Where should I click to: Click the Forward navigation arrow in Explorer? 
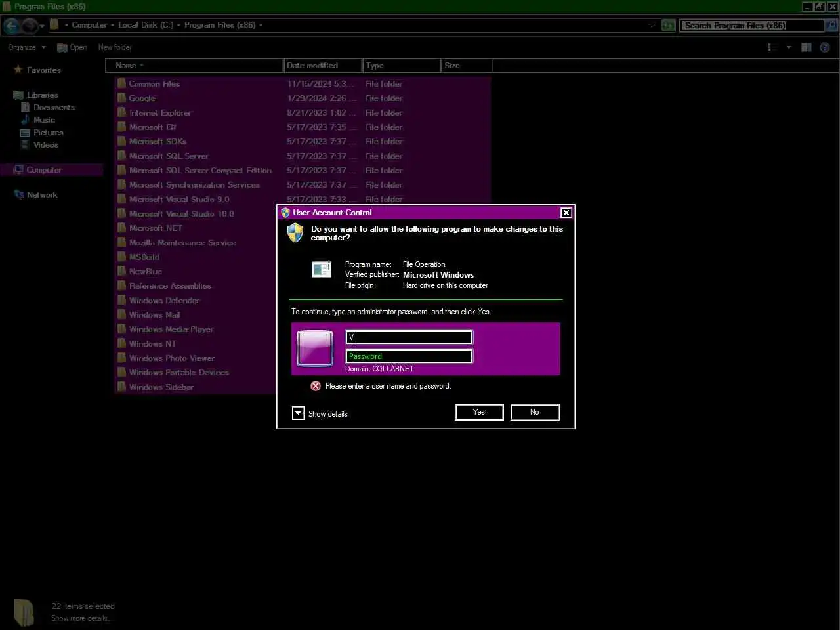point(30,26)
